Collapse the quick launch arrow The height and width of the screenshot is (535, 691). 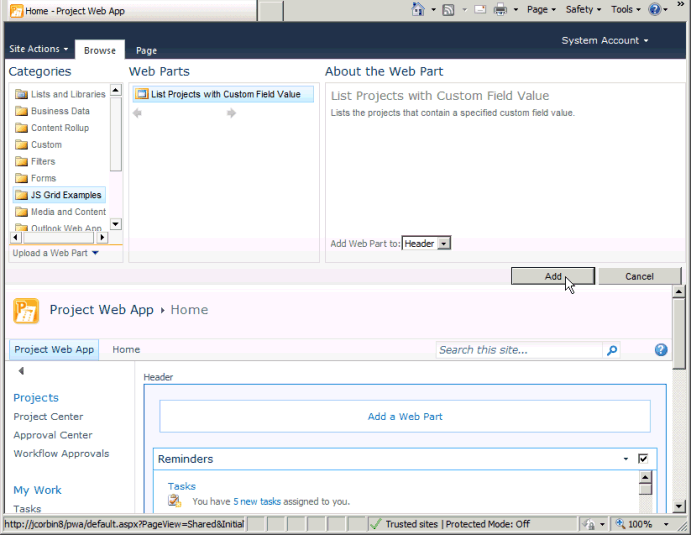(21, 371)
